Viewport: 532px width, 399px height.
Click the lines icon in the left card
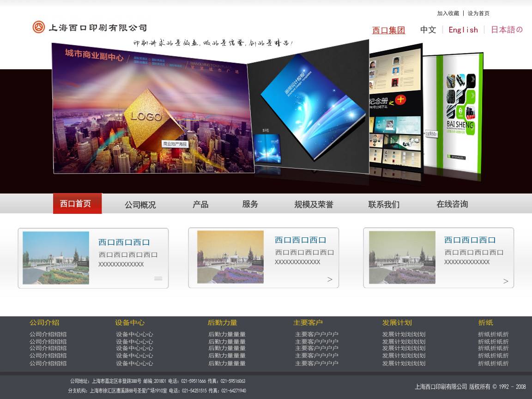[x=158, y=278]
